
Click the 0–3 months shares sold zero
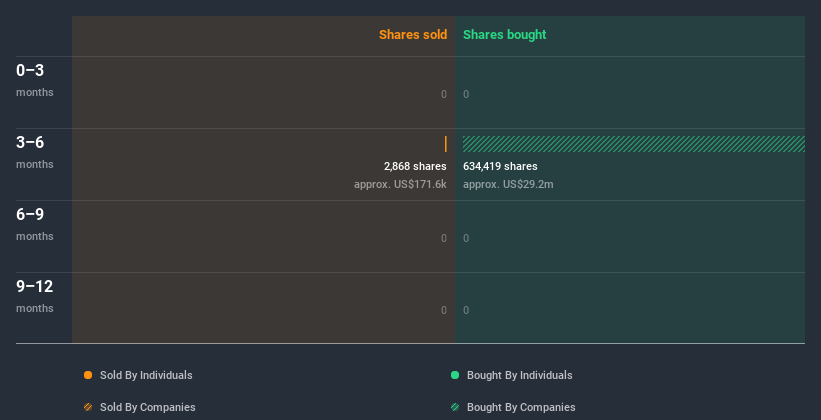(444, 94)
